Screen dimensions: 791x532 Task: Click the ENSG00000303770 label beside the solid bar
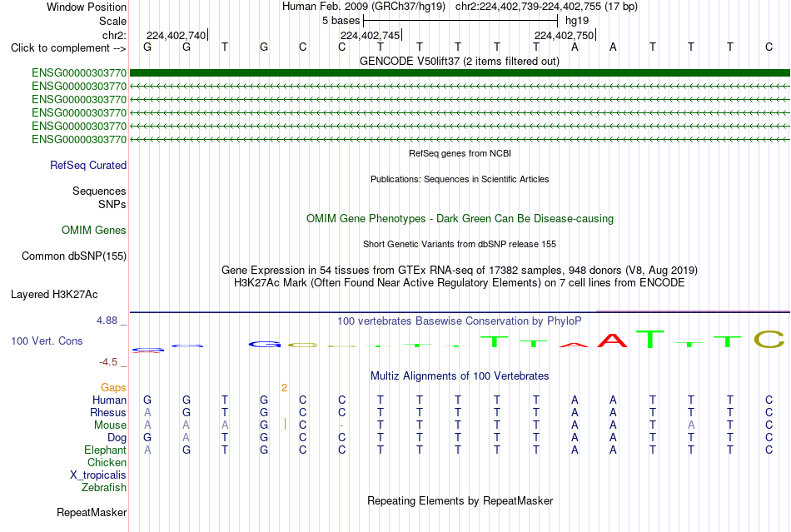point(79,73)
